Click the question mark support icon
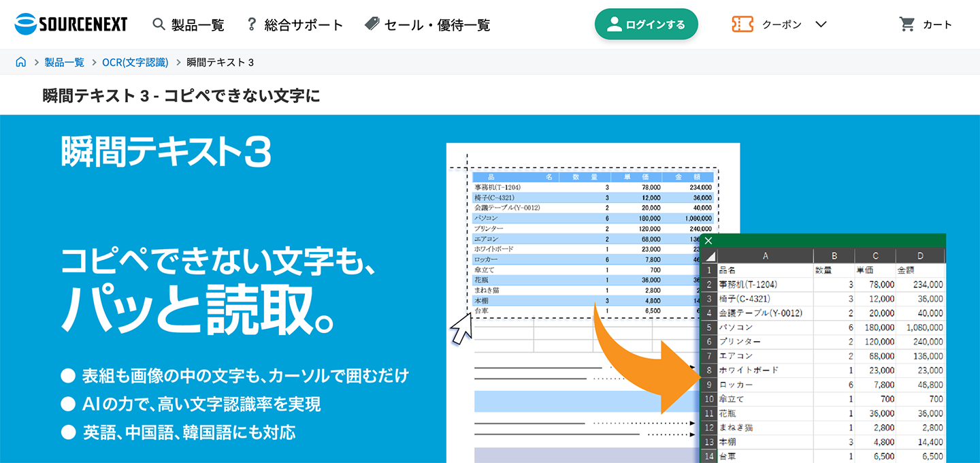This screenshot has width=980, height=463. coord(252,24)
